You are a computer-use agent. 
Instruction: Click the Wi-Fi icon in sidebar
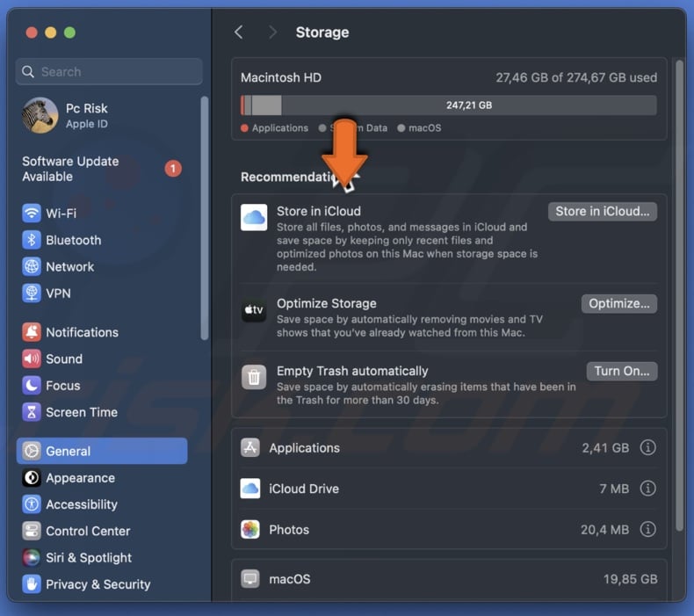(32, 213)
